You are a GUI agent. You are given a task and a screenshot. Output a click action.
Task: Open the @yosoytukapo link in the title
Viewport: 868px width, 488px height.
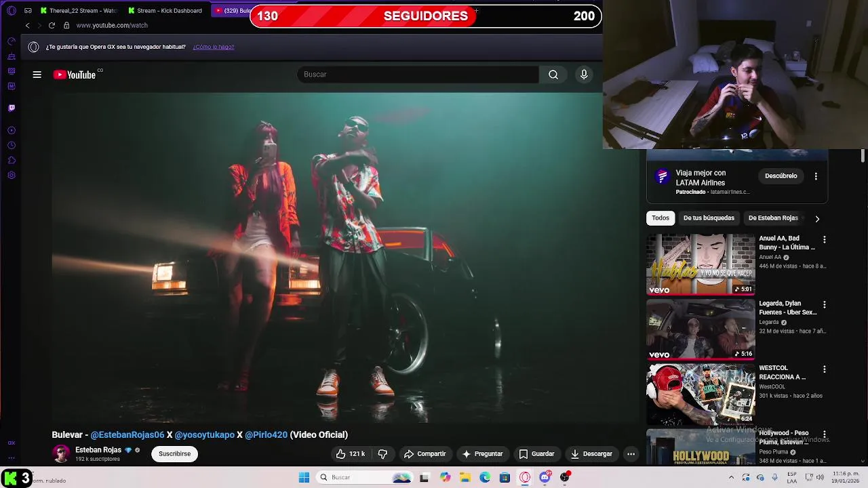pos(205,435)
